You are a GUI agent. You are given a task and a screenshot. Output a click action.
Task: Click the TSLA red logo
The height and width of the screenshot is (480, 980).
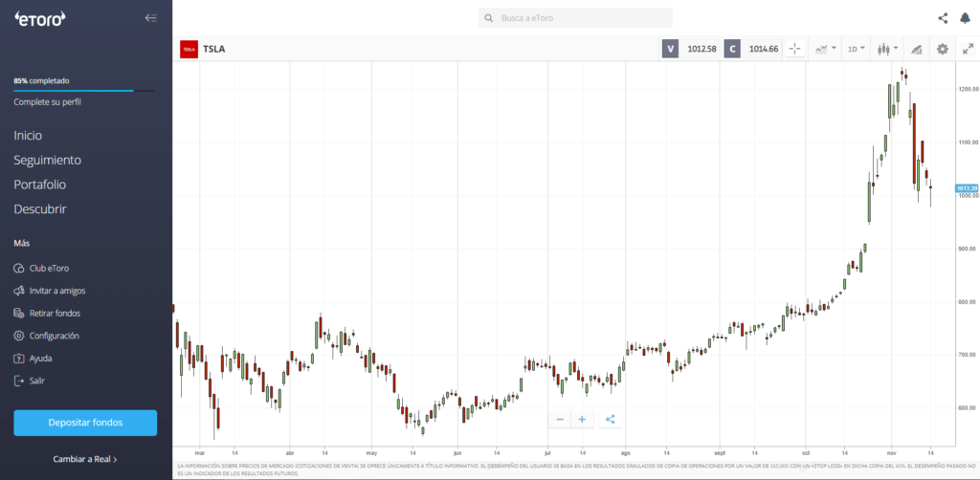click(x=189, y=49)
